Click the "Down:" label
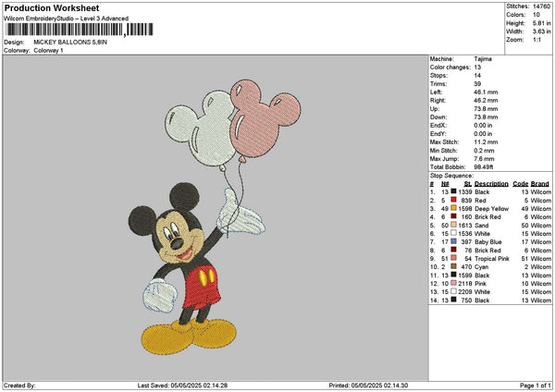This screenshot has height=392, width=555. [x=438, y=117]
